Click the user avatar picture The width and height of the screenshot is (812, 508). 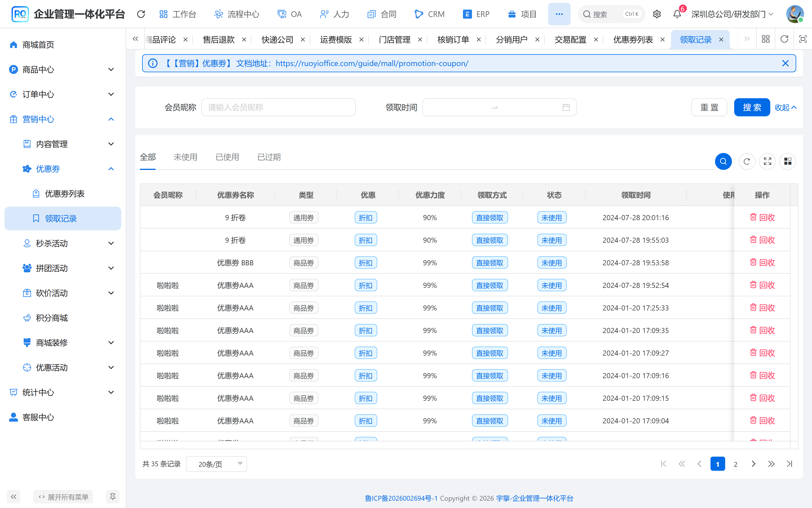795,14
